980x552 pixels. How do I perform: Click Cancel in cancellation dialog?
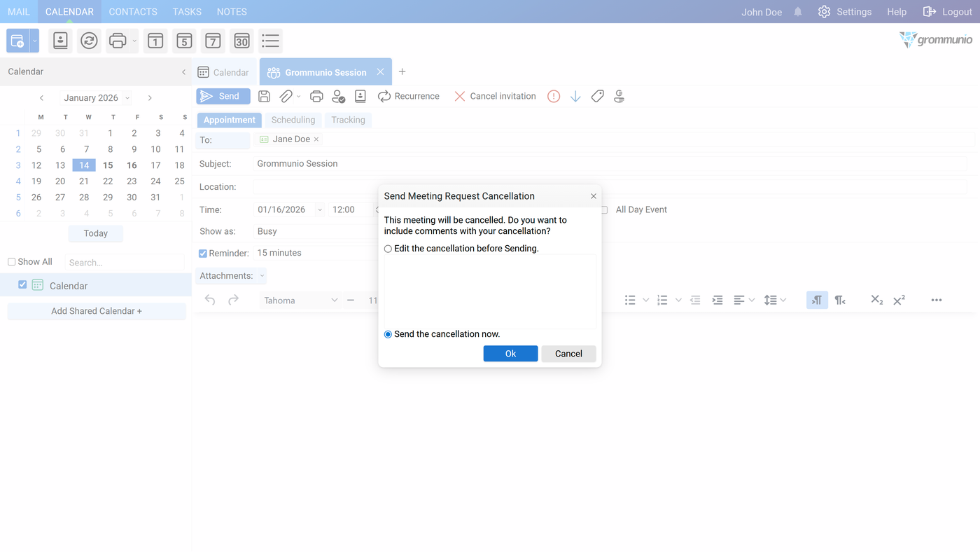[568, 354]
